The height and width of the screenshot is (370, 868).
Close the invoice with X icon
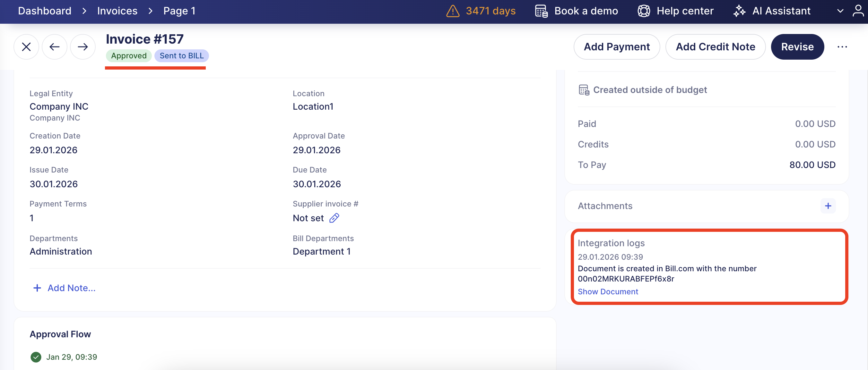(26, 47)
